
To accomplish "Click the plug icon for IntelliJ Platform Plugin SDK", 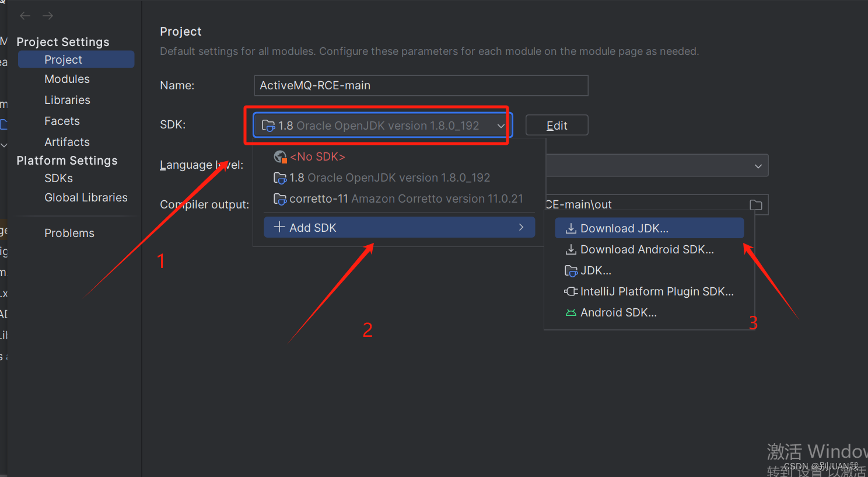I will click(571, 291).
